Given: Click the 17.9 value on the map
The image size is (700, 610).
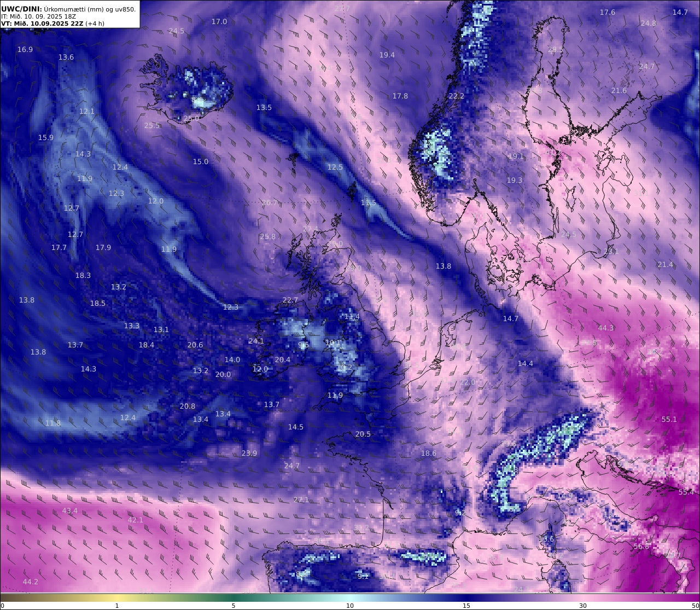Looking at the screenshot, I should pyautogui.click(x=103, y=248).
